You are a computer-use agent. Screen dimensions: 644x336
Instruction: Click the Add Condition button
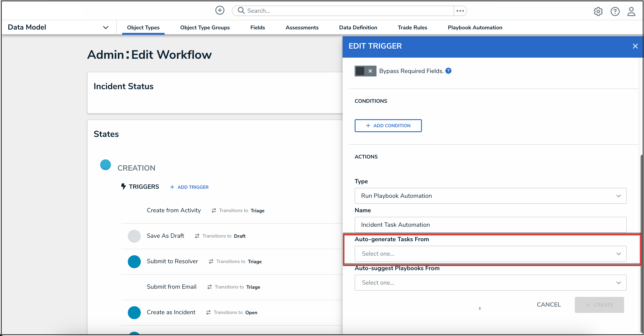pos(388,125)
